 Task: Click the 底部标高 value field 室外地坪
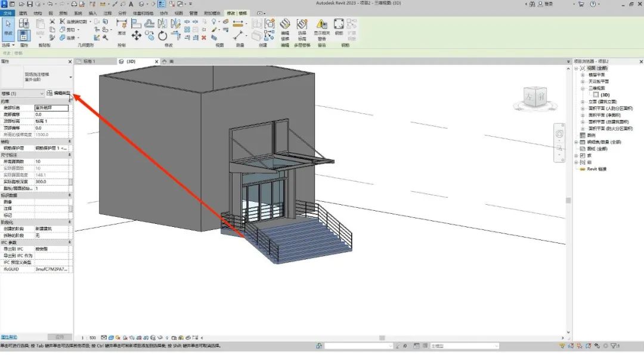coord(51,107)
